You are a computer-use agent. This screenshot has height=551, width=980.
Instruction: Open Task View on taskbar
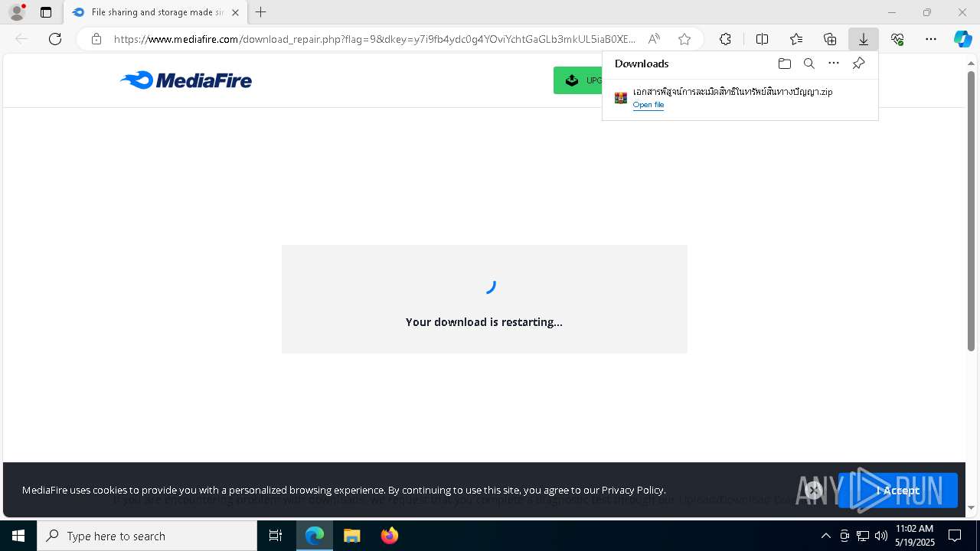276,536
